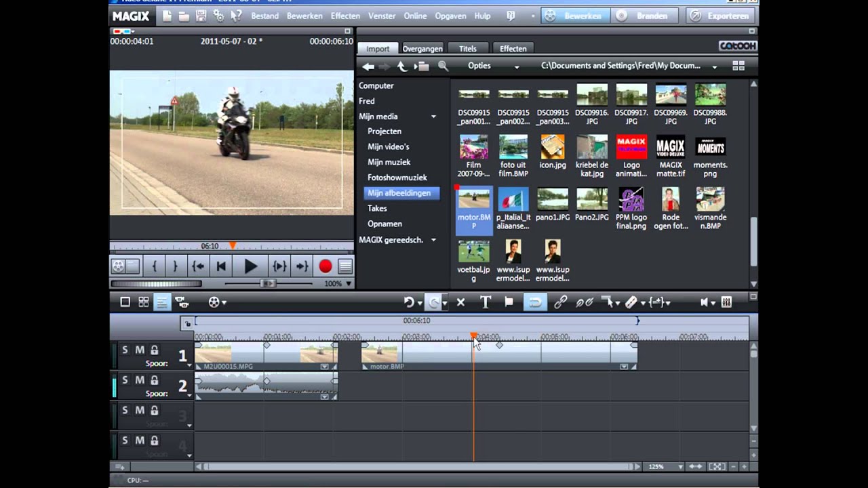
Task: Redo the action in timeline toolbar
Action: point(434,302)
